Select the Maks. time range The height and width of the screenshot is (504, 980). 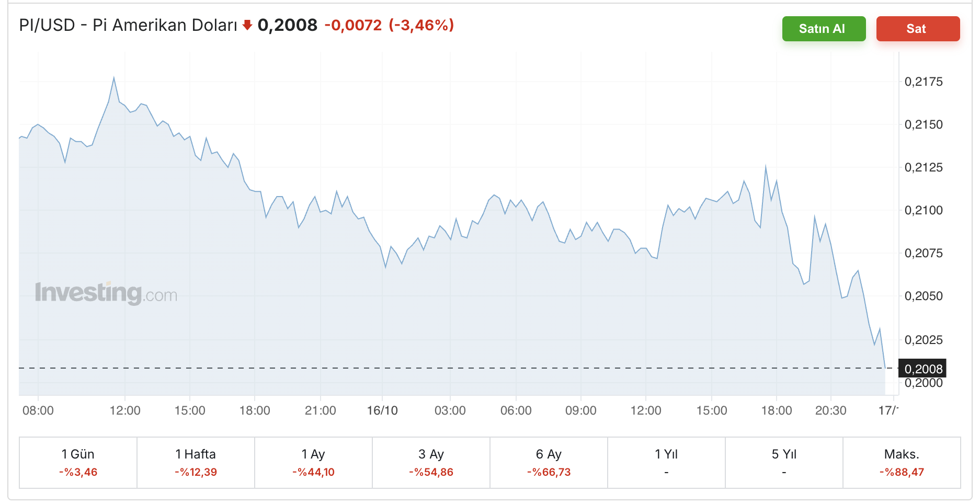(902, 463)
